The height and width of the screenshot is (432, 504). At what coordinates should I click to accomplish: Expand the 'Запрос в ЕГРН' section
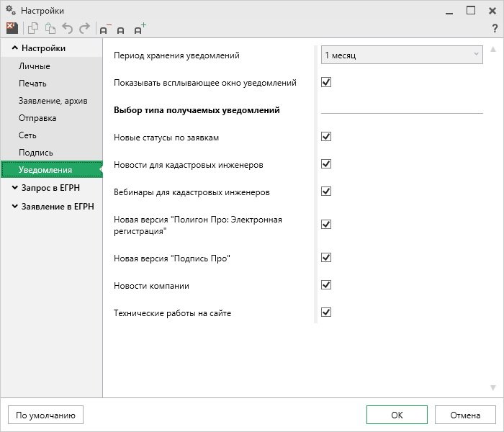[x=15, y=188]
